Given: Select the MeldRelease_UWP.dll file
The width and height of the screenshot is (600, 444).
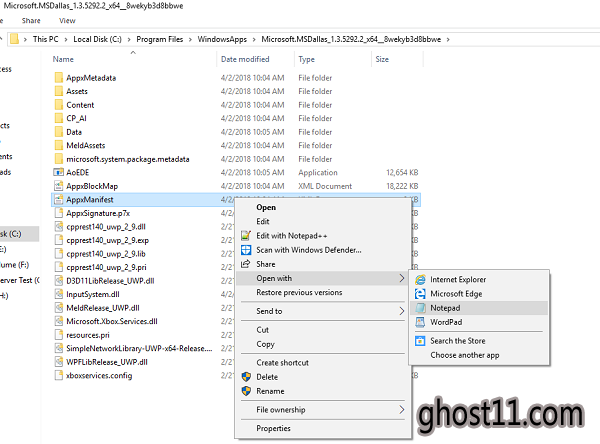Looking at the screenshot, I should click(103, 308).
